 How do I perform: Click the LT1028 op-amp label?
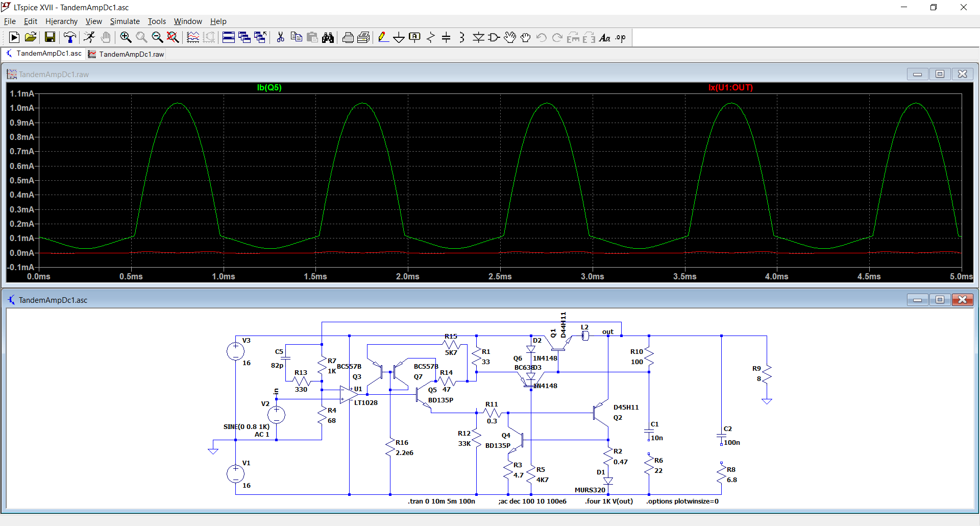[x=366, y=402]
